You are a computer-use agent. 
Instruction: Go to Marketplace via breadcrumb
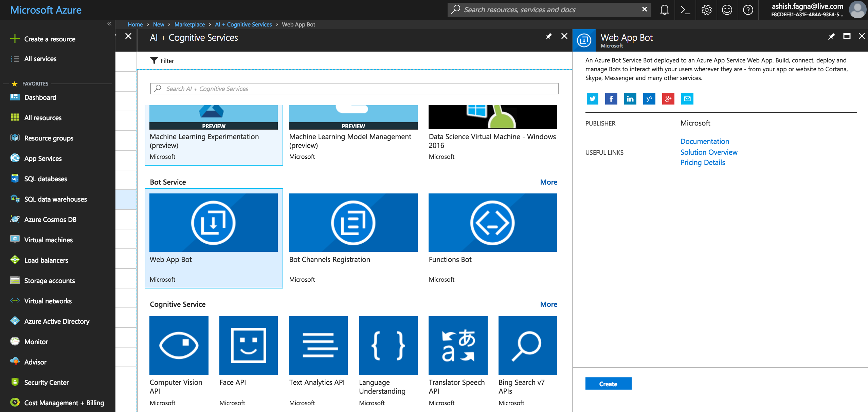pos(189,24)
